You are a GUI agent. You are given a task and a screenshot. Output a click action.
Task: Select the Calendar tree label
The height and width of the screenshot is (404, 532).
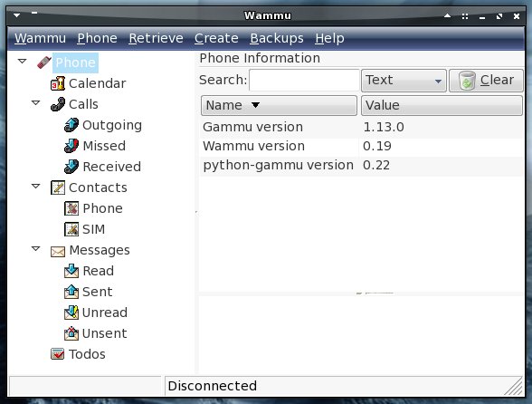(x=98, y=83)
